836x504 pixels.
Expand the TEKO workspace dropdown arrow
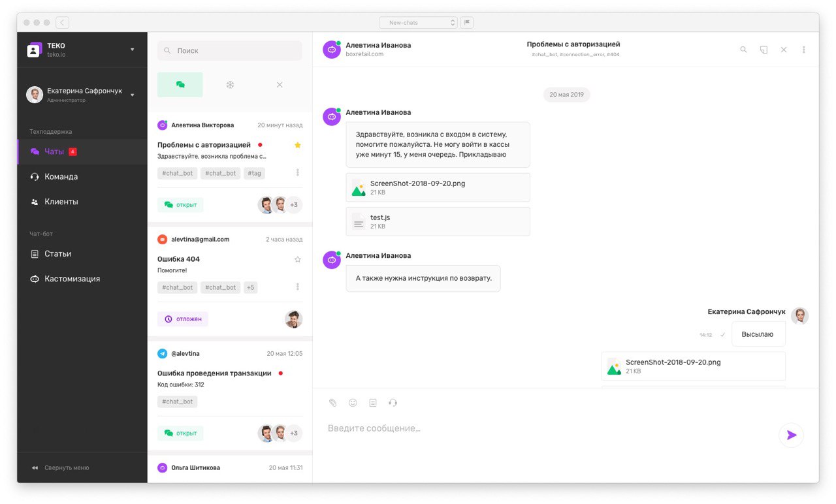(132, 50)
